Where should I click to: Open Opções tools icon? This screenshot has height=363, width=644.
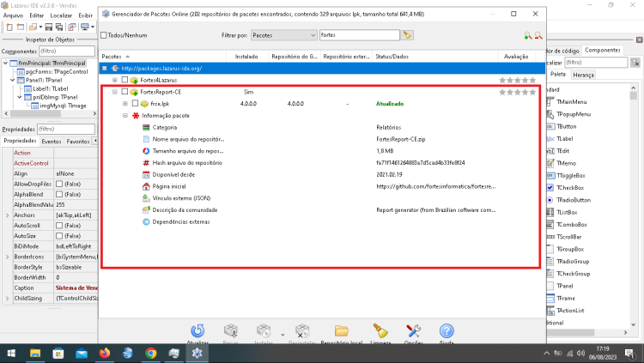coord(413,330)
